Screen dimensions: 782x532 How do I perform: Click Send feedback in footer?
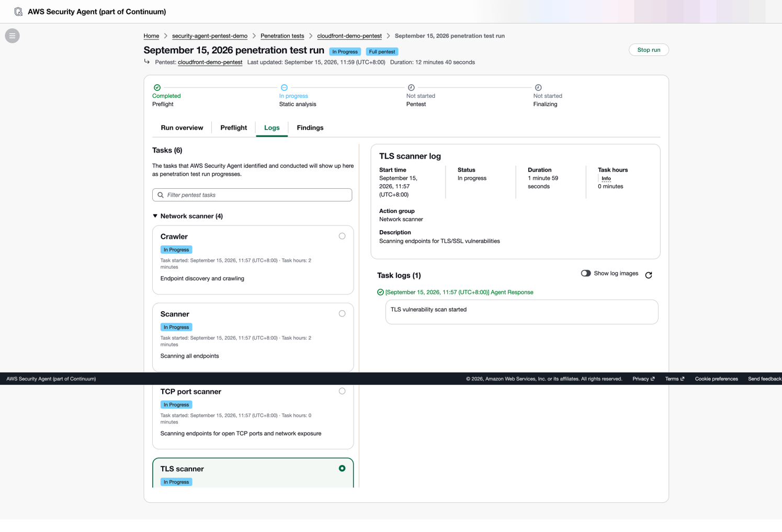[x=765, y=379]
